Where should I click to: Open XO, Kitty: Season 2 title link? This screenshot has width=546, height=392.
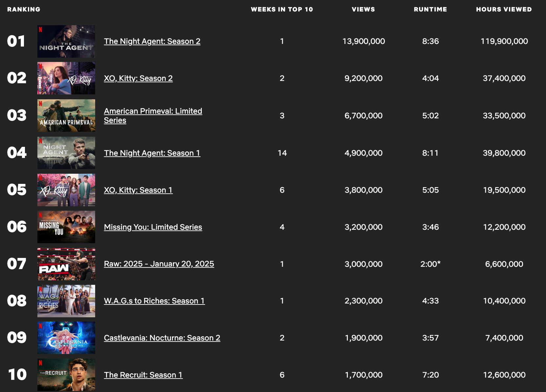click(x=138, y=78)
